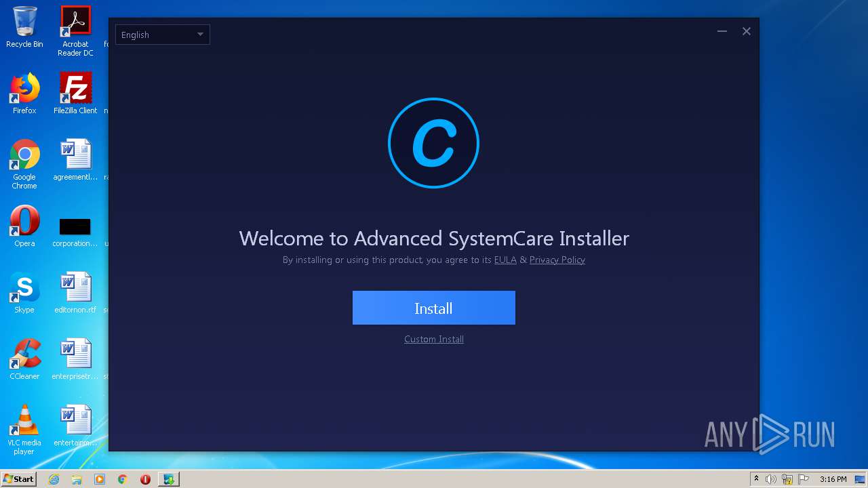Screen dimensions: 868x488
Task: Launch Skype desktop shortcut
Action: pyautogui.click(x=24, y=293)
